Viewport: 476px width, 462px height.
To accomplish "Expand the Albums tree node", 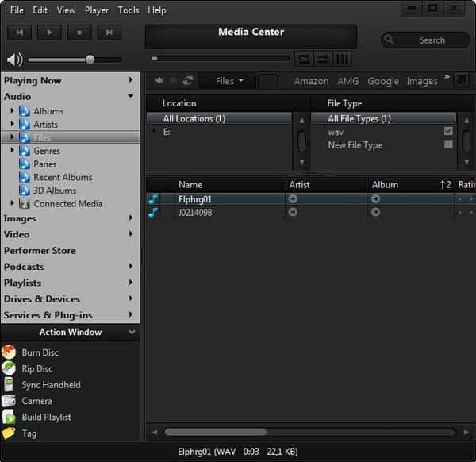I will [12, 110].
